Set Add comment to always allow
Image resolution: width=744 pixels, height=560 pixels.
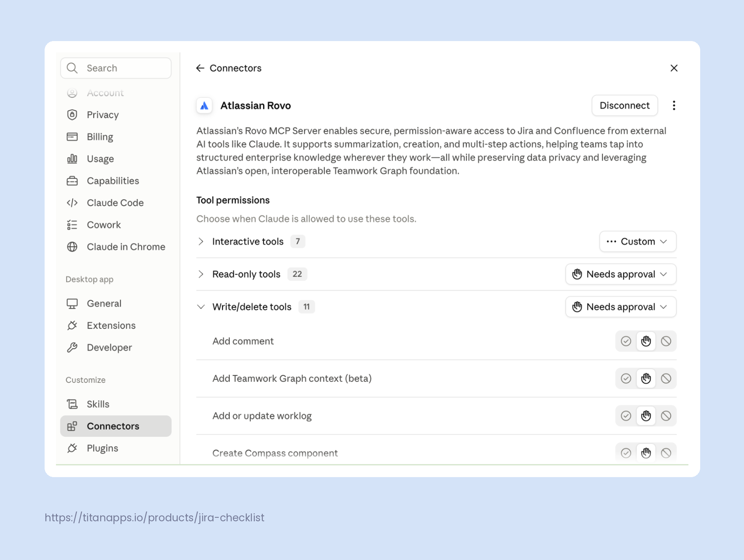pyautogui.click(x=626, y=341)
